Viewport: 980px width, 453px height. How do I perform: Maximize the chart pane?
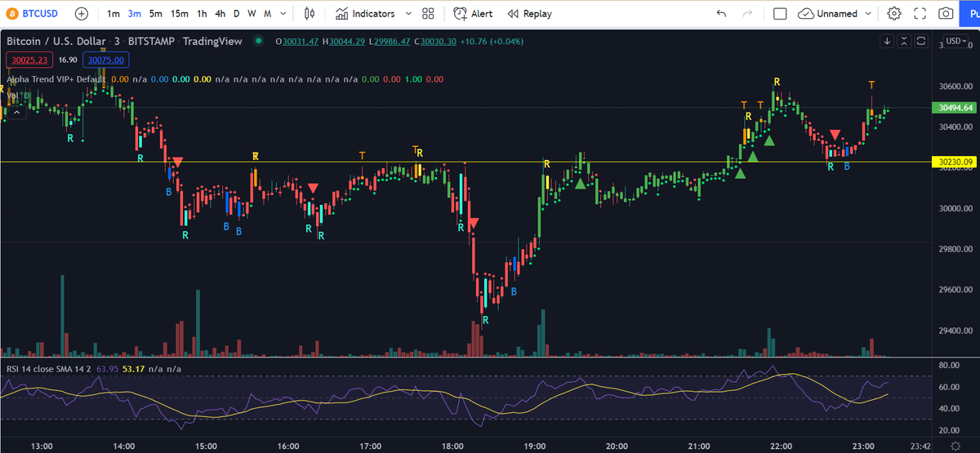tap(921, 41)
